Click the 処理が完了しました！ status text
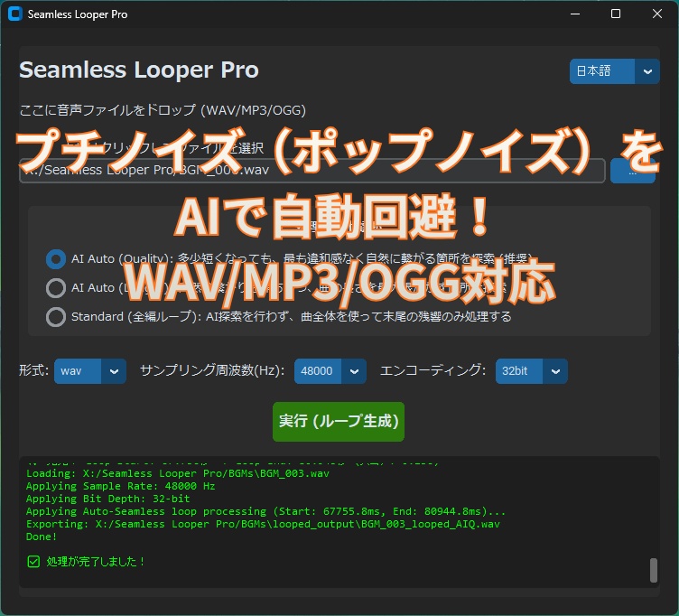Viewport: 679px width, 616px height. point(96,562)
